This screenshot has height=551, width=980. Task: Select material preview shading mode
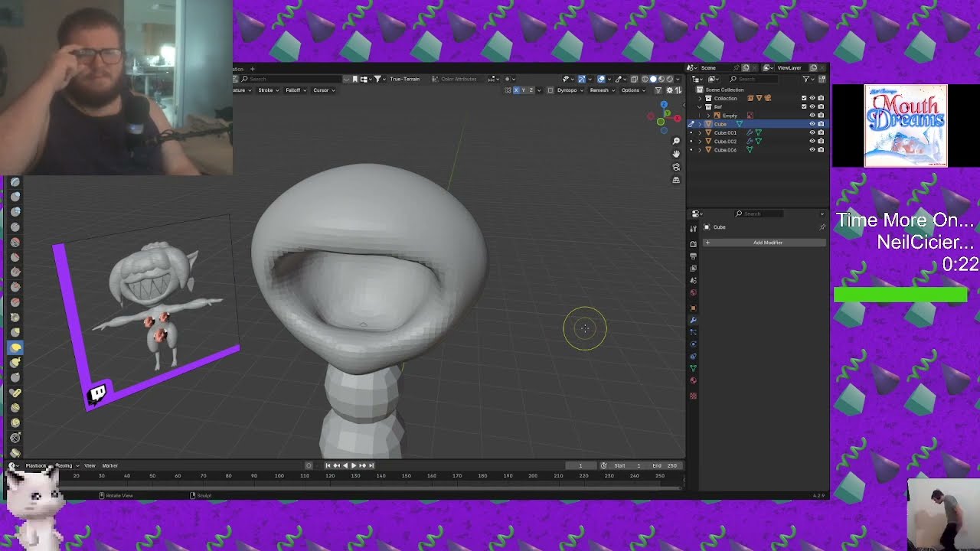pyautogui.click(x=661, y=79)
